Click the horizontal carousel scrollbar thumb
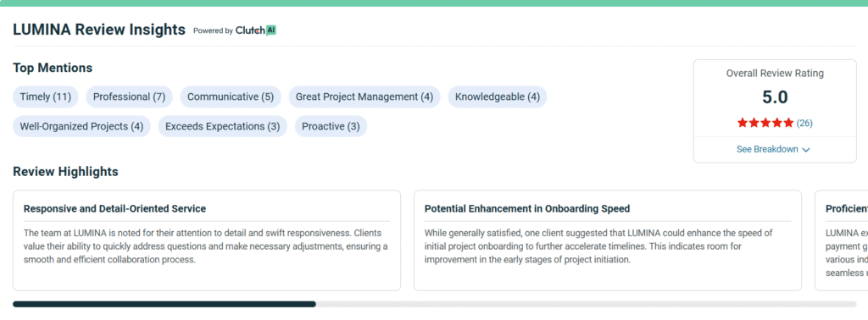 [x=164, y=304]
